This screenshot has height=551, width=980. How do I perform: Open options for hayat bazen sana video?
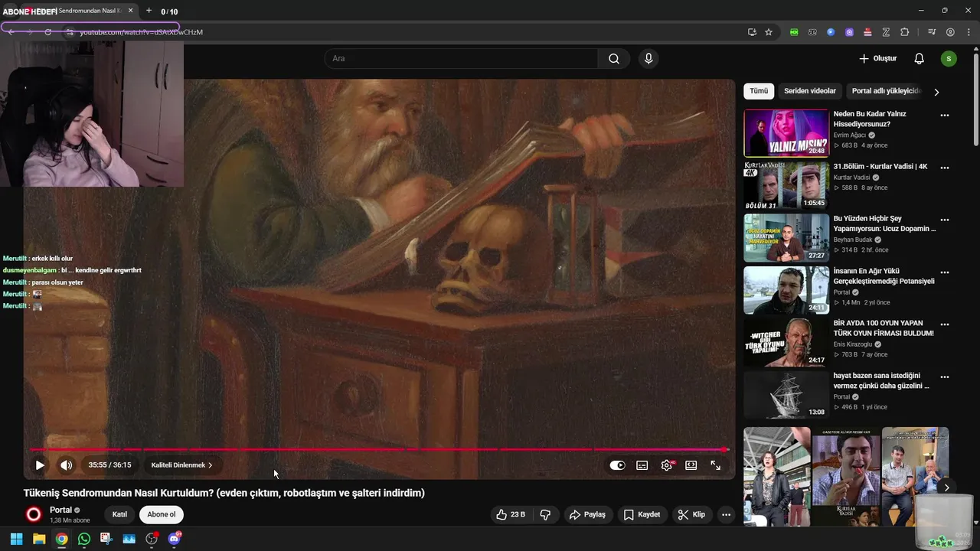pos(945,377)
